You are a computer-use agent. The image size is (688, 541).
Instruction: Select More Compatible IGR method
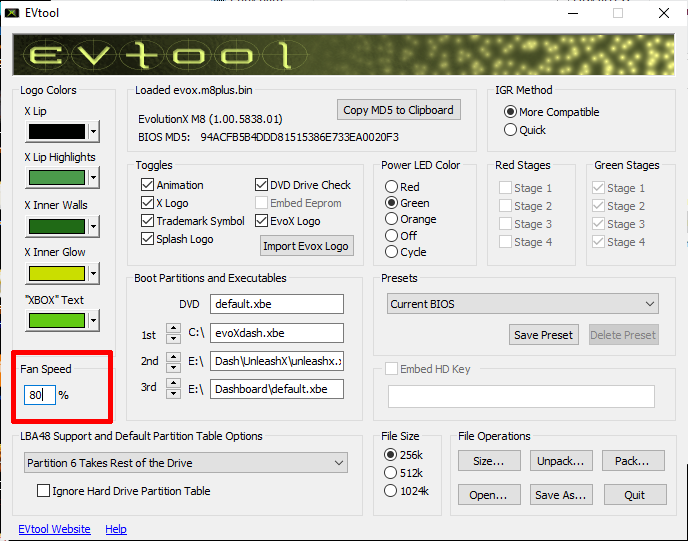[552, 112]
